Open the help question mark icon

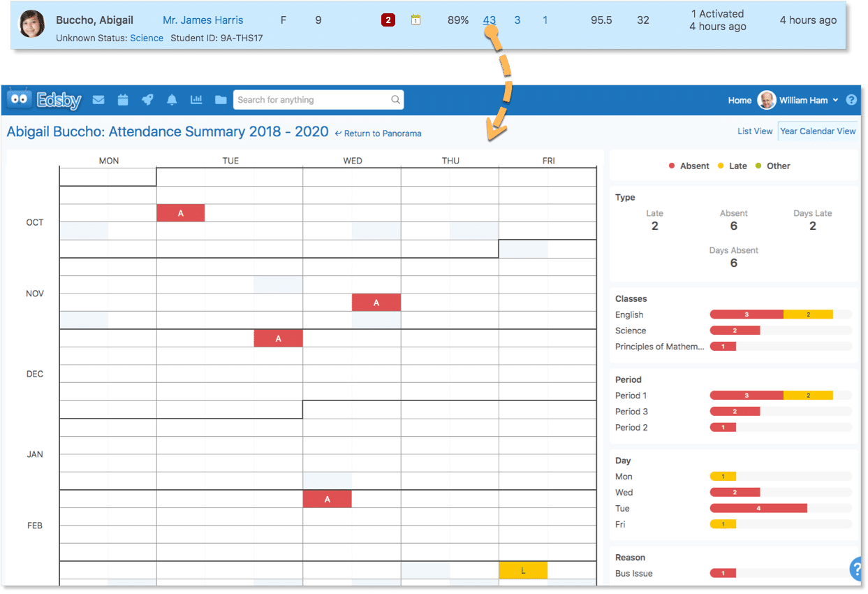tap(851, 100)
